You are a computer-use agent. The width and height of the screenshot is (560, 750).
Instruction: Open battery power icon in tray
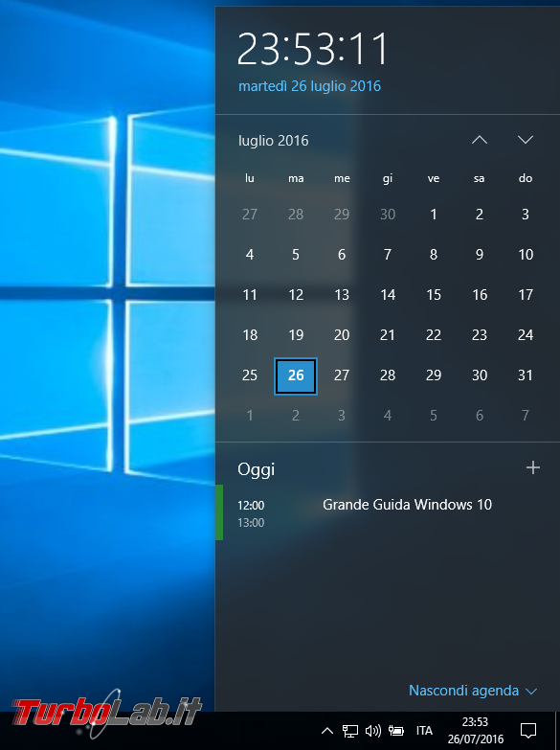(x=396, y=731)
